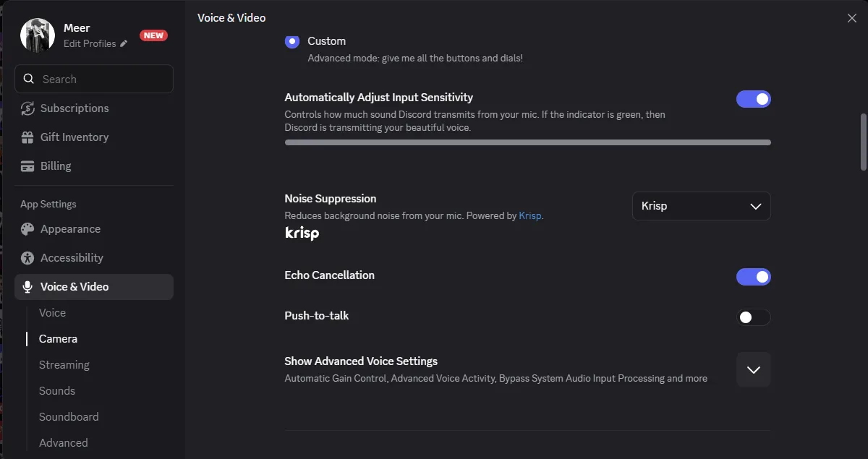Open the Noise Suppression Krisp dropdown

tap(701, 206)
